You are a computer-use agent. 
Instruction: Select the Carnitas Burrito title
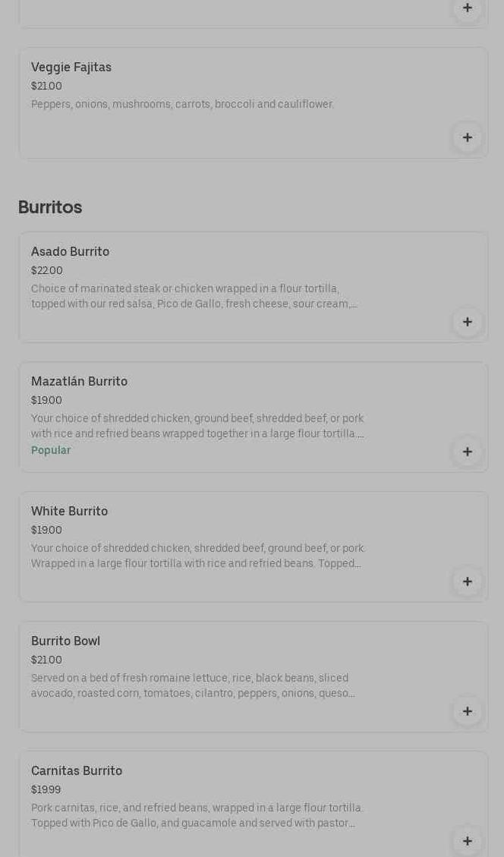(x=77, y=771)
